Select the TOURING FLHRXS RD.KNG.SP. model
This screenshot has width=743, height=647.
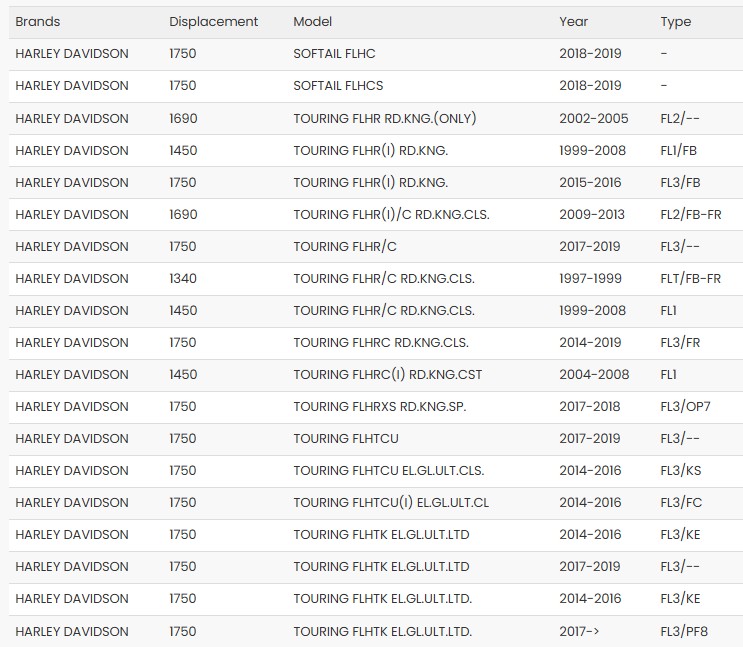pos(379,406)
